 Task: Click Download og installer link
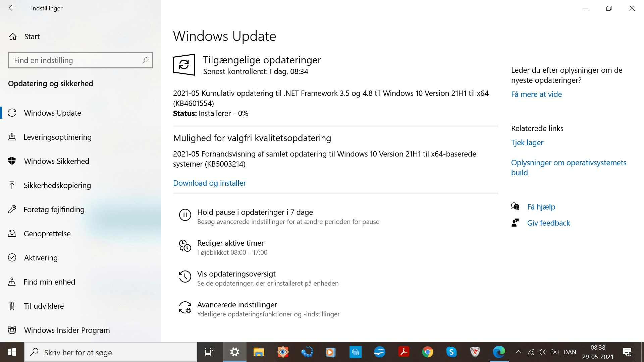[209, 183]
